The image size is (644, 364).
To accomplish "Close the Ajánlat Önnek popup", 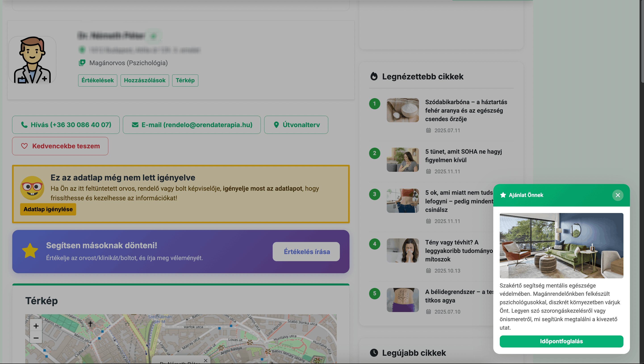I will click(x=618, y=195).
